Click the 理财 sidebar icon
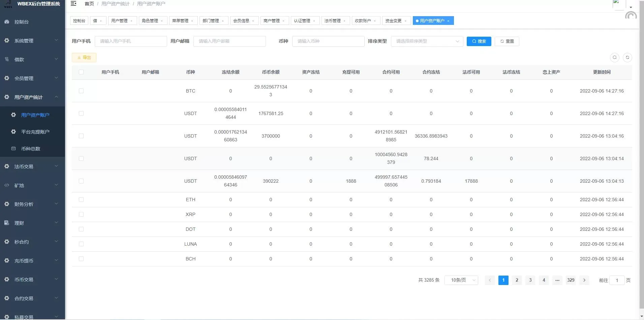644x320 pixels. click(7, 223)
